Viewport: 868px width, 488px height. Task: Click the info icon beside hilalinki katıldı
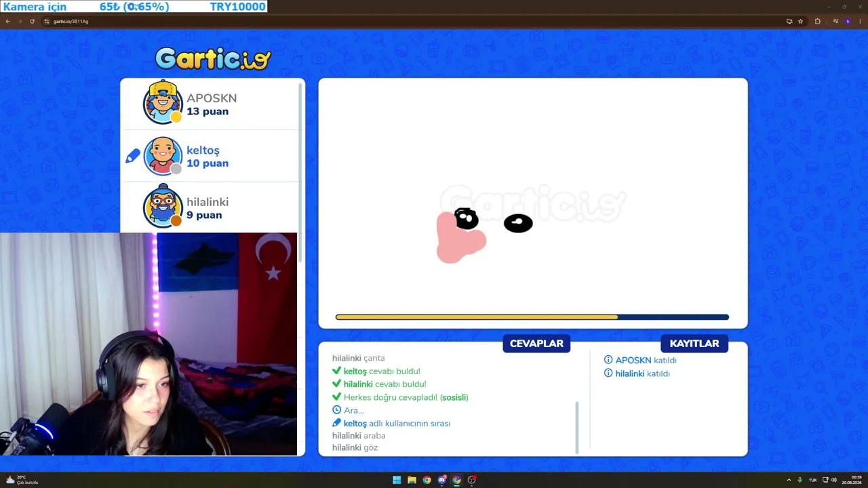tap(608, 373)
